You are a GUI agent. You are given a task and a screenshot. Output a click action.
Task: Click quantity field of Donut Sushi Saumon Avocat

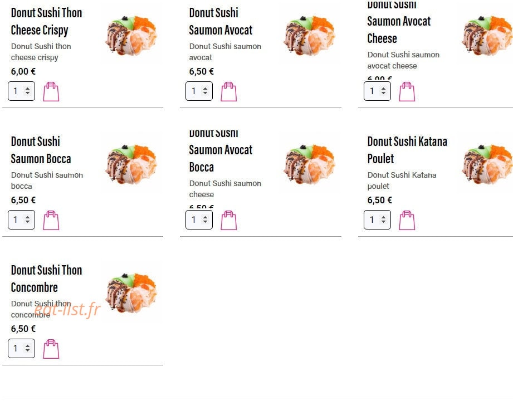pos(199,91)
